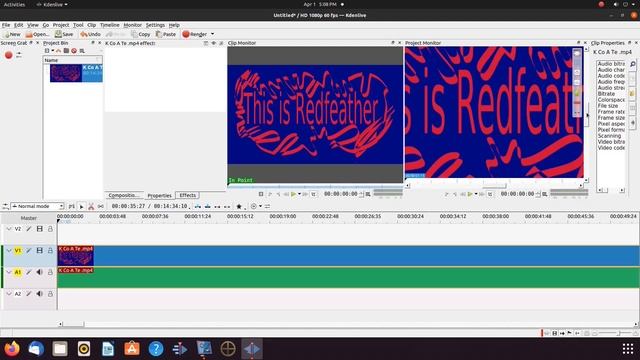Click the create folder icon in the Project Bin

click(66, 51)
